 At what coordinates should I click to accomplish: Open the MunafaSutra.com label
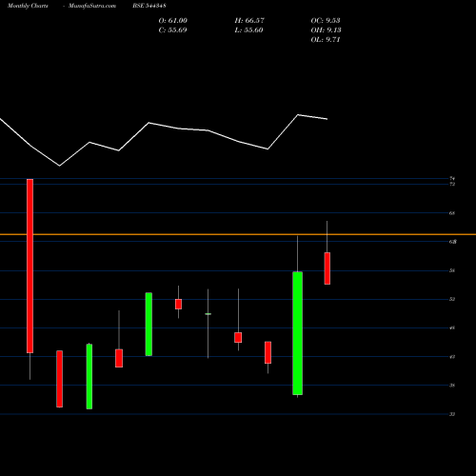92,6
